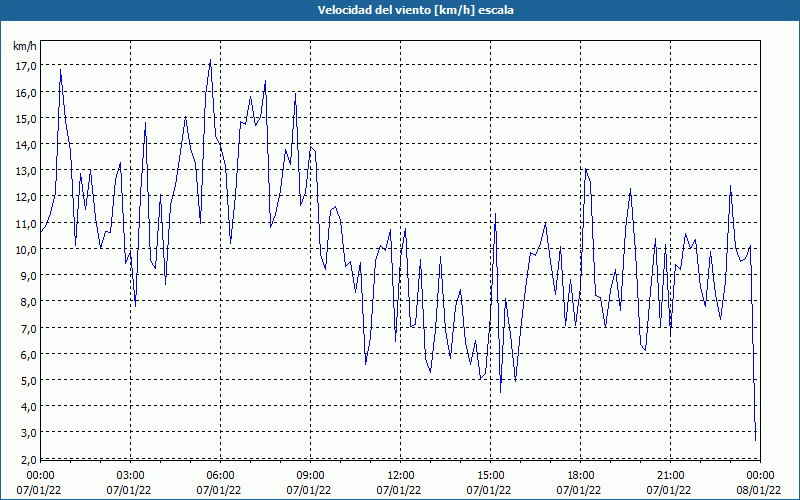Select the 10,0 y-axis value
The width and height of the screenshot is (800, 500).
point(26,249)
